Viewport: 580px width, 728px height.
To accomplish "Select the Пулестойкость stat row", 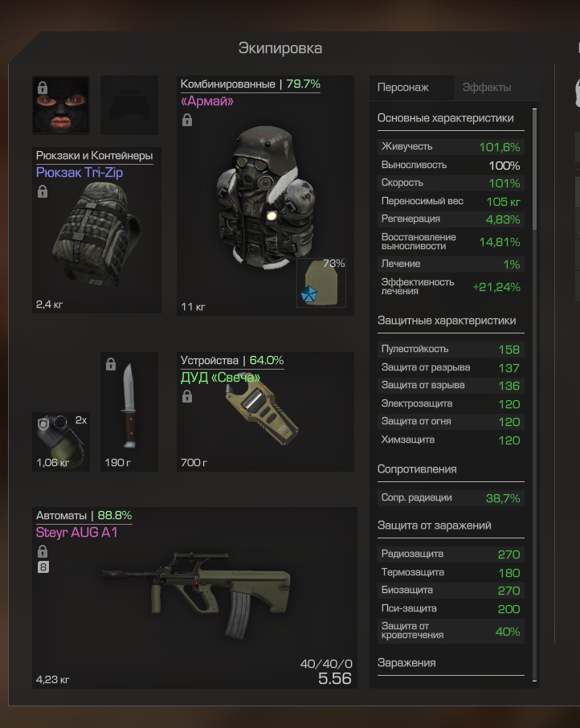I will coord(451,350).
